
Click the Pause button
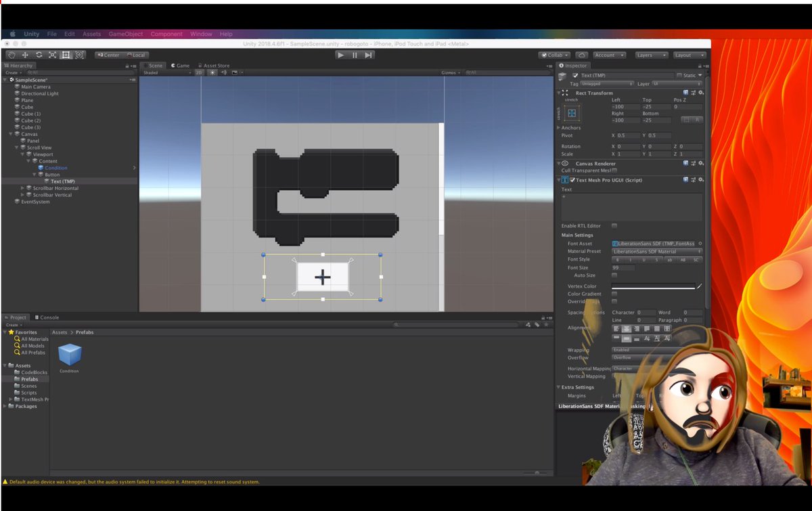[355, 55]
